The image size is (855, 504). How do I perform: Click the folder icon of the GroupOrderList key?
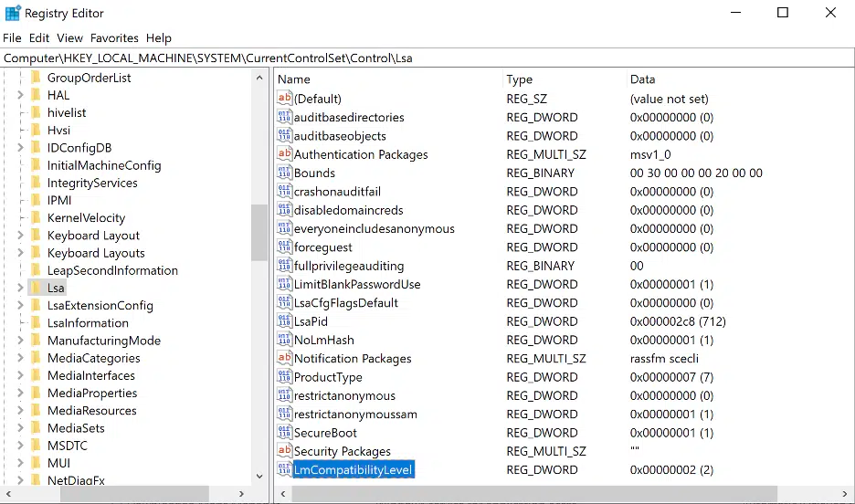click(x=36, y=78)
